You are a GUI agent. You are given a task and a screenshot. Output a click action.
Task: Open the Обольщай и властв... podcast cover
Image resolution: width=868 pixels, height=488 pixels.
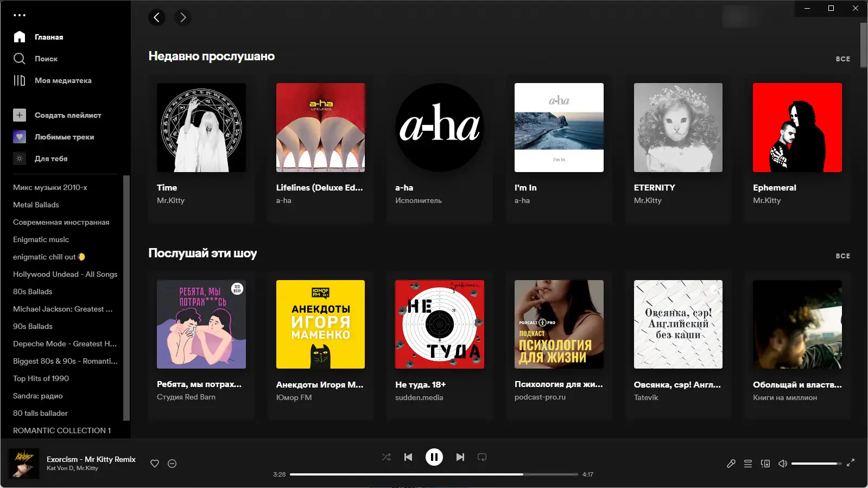[797, 325]
